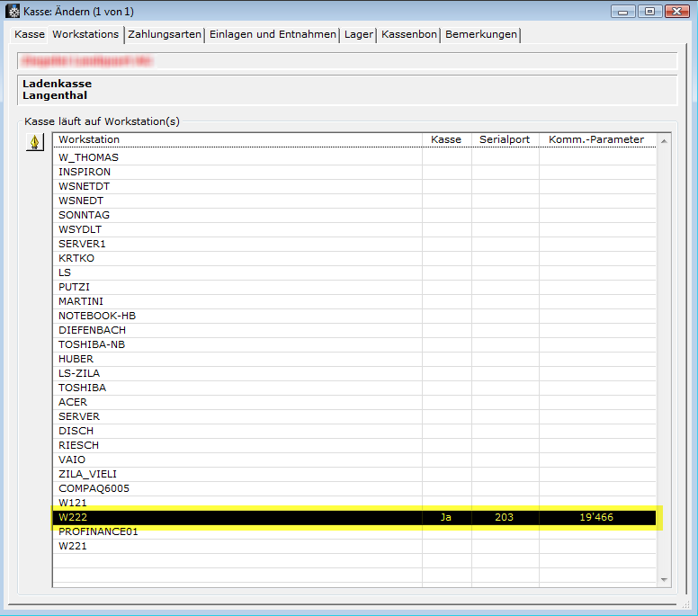
Task: Open the Kassenbon tab
Action: pyautogui.click(x=409, y=34)
